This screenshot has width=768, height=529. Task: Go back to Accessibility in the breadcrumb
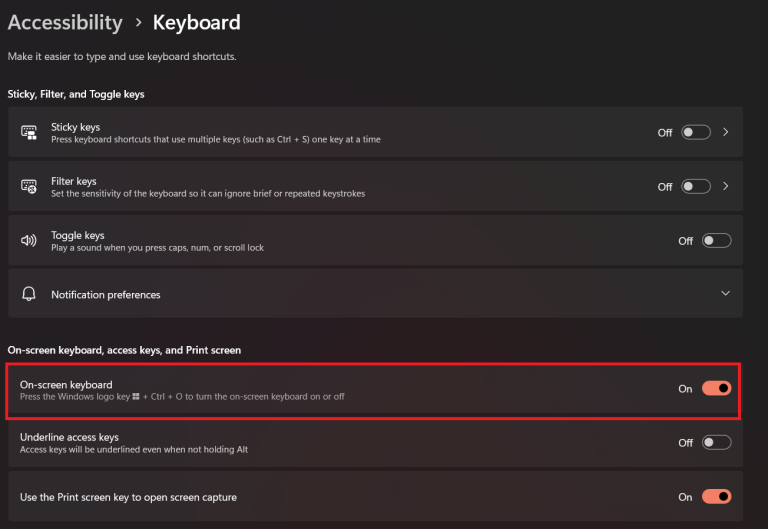tap(65, 22)
